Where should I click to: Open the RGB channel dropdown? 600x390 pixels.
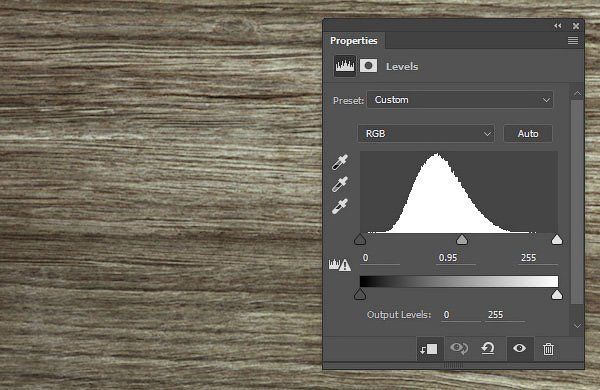pyautogui.click(x=426, y=134)
